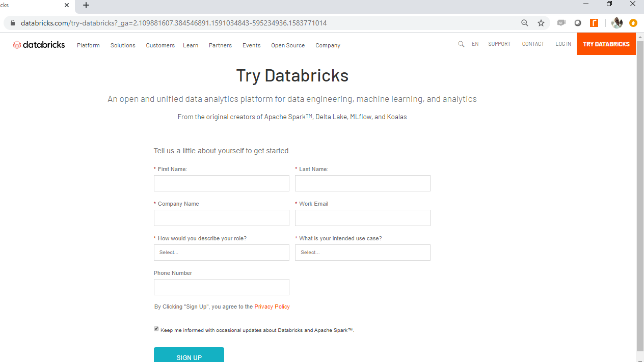Click the padlock site info icon
Screen dimensions: 644x362
[13, 23]
